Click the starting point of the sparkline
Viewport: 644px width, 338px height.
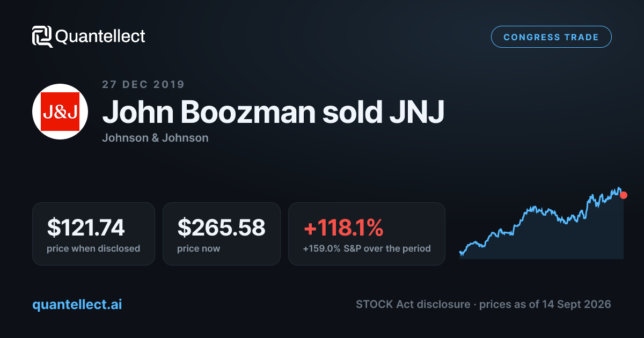pos(460,253)
